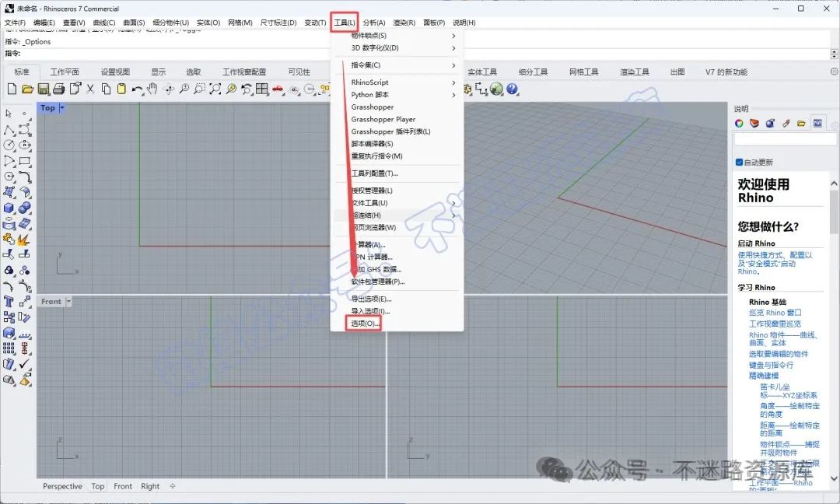Click the New file icon

(x=12, y=89)
